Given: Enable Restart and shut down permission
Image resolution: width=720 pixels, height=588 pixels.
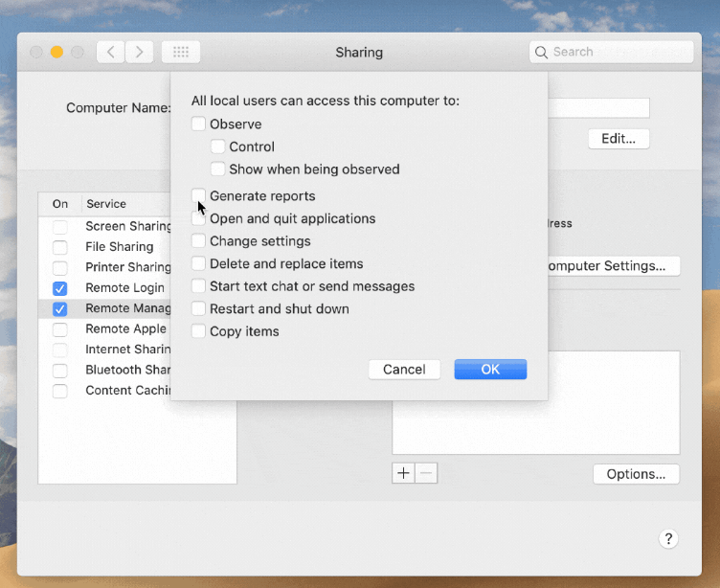Looking at the screenshot, I should [x=198, y=309].
